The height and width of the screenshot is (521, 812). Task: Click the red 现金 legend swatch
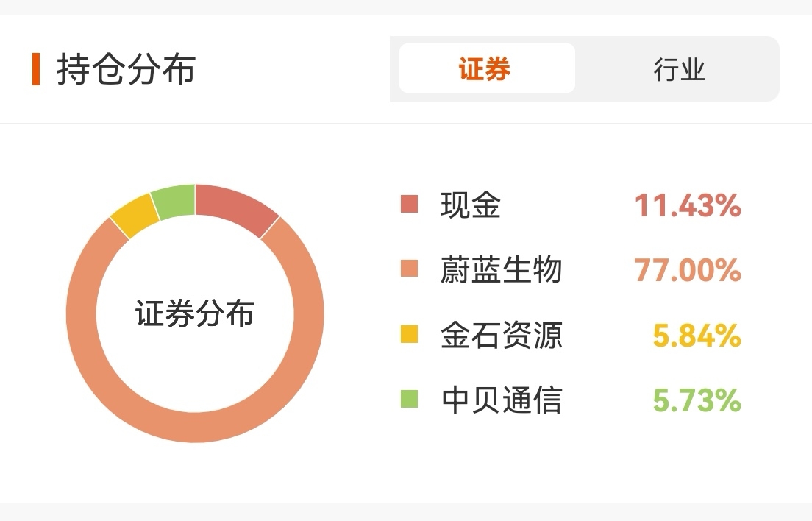pyautogui.click(x=409, y=204)
